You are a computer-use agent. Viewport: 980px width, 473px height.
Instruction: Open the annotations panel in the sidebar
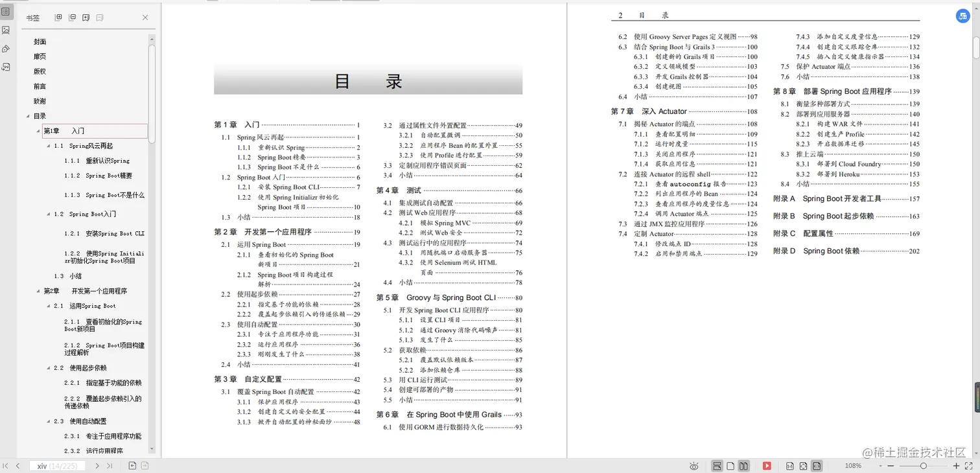tap(6, 49)
